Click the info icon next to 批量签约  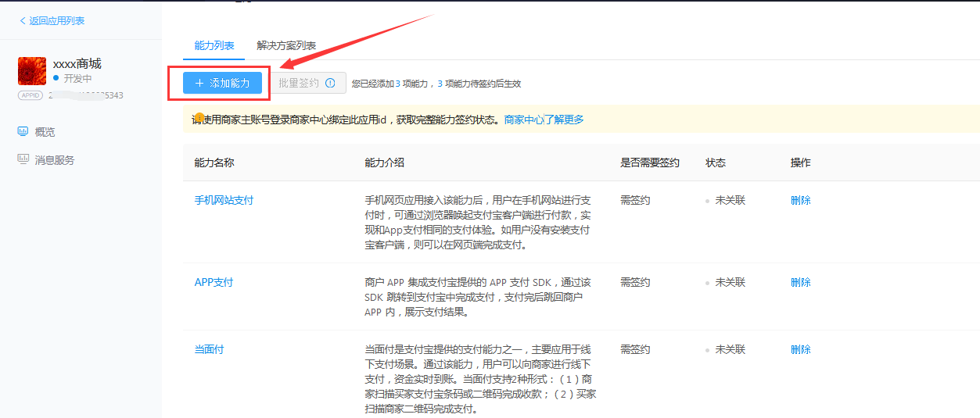point(330,83)
